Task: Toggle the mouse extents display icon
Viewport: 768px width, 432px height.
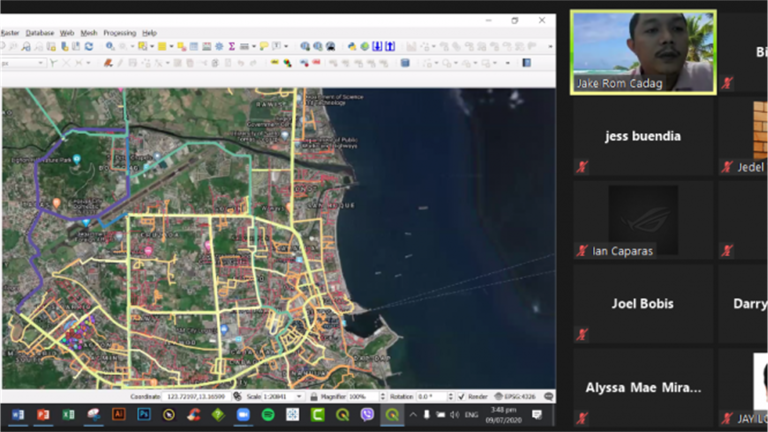Action: click(238, 396)
